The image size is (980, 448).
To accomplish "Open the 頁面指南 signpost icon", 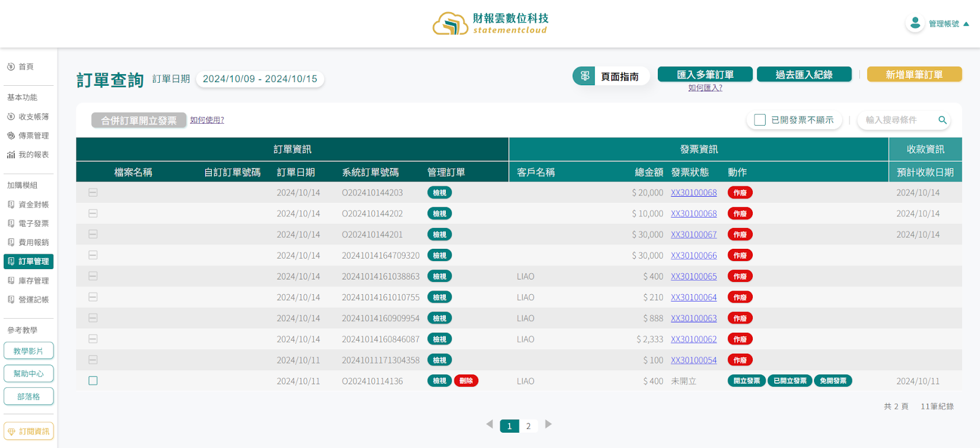I will (584, 76).
